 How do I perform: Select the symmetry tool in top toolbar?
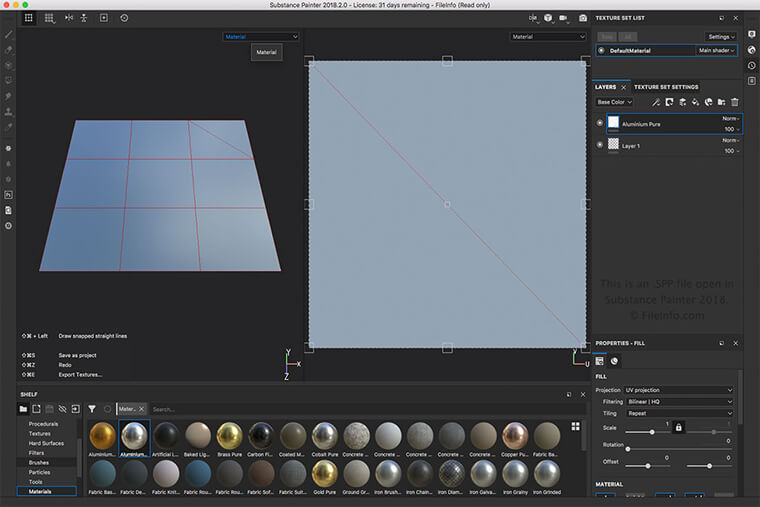(x=69, y=18)
